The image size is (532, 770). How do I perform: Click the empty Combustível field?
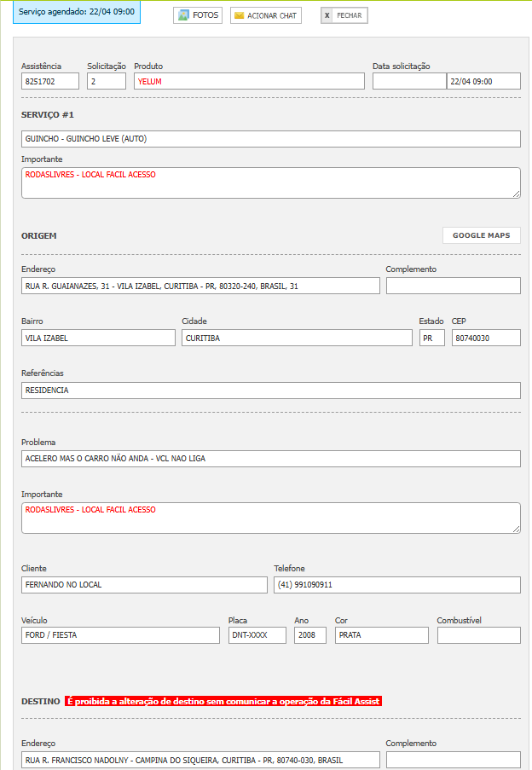pos(478,635)
